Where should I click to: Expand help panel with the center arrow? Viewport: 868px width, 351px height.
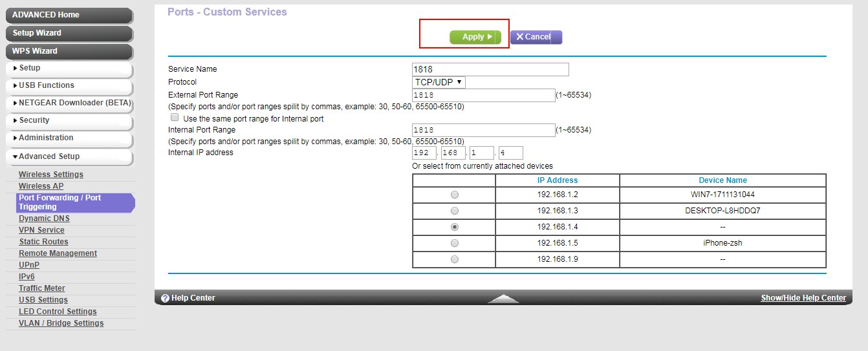pos(503,299)
